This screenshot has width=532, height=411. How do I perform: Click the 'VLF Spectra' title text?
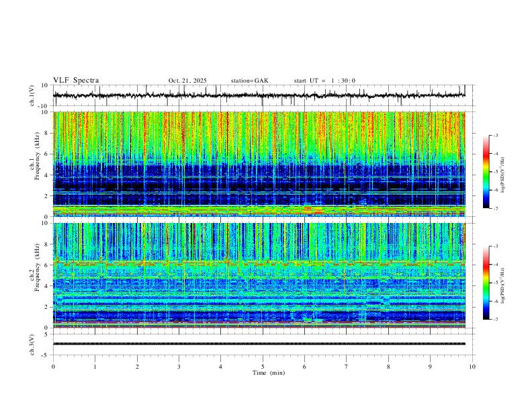(76, 81)
